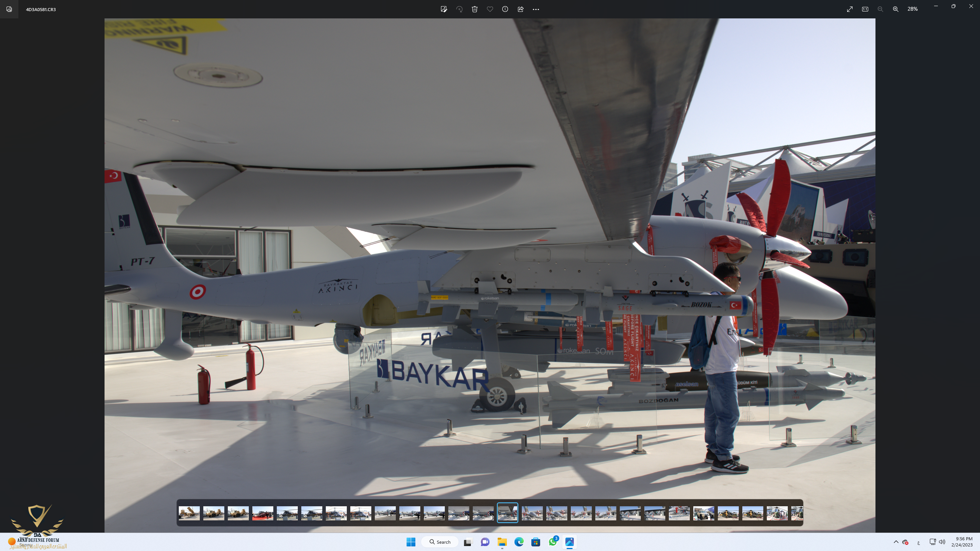Toggle actual size 1:1 view
Image resolution: width=980 pixels, height=551 pixels.
(865, 9)
